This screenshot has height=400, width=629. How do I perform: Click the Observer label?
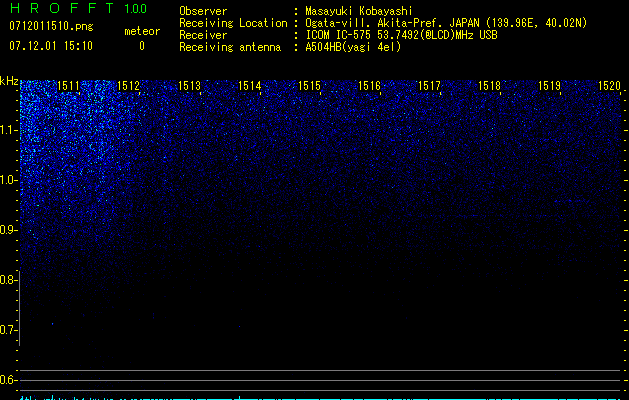[203, 11]
